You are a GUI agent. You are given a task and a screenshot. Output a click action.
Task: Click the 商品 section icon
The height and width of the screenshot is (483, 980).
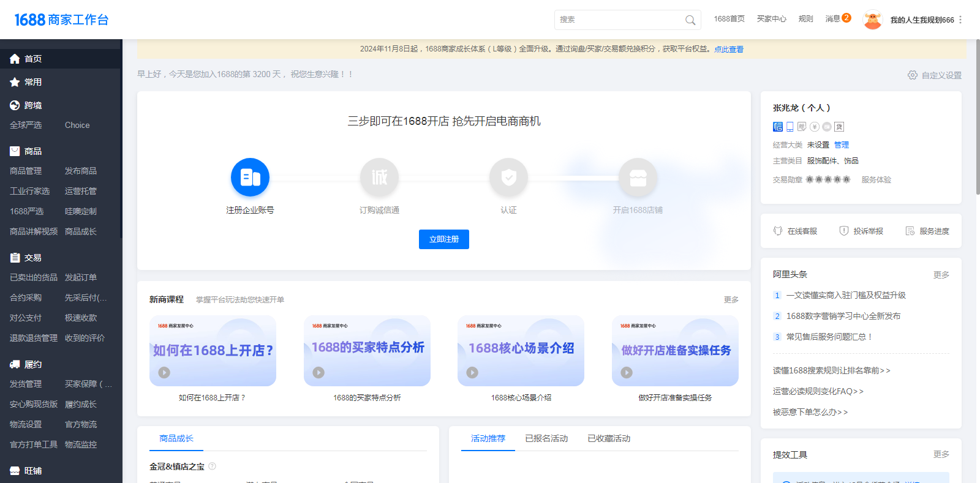pos(15,151)
